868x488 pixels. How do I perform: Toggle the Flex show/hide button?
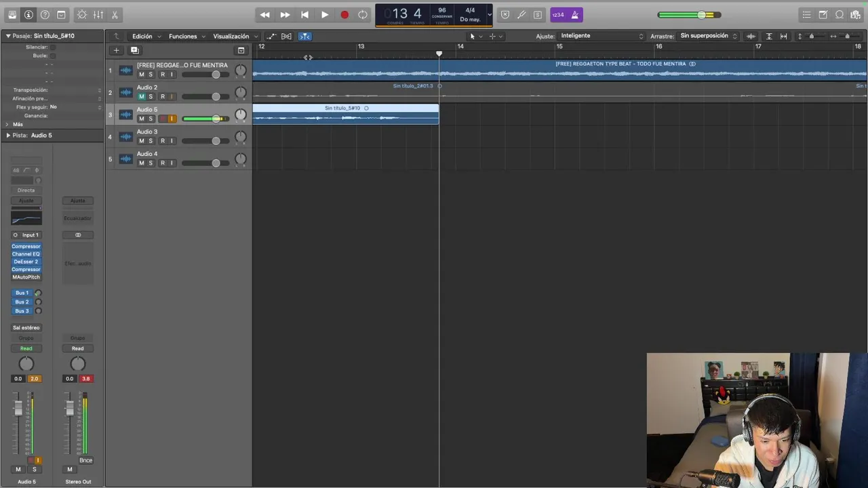tap(286, 37)
